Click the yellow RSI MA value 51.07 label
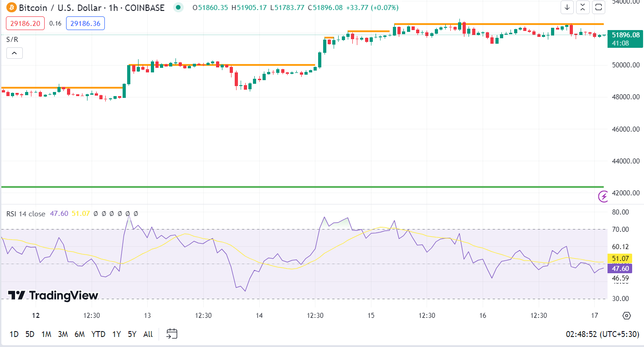The image size is (644, 347). point(620,259)
